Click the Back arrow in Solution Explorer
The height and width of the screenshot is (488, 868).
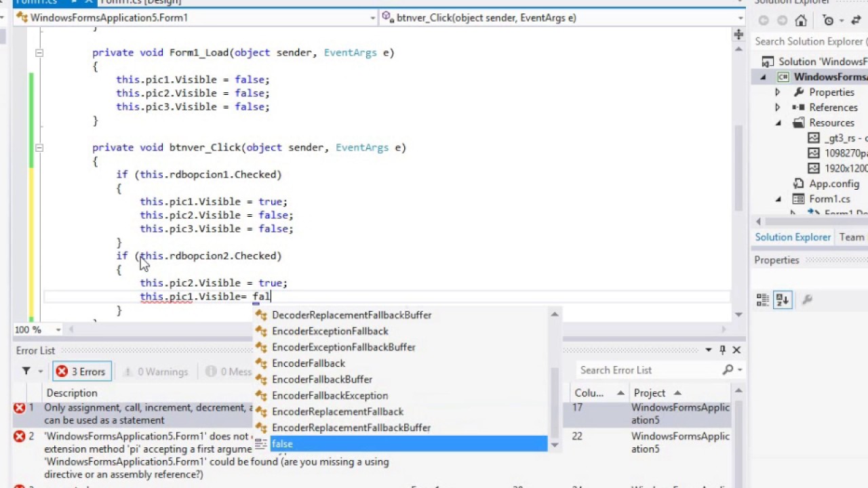pyautogui.click(x=764, y=20)
